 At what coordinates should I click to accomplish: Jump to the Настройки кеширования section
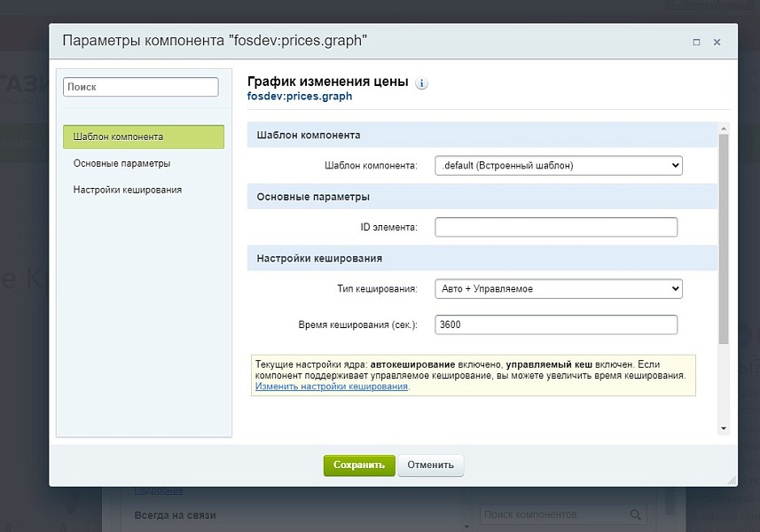[x=128, y=190]
